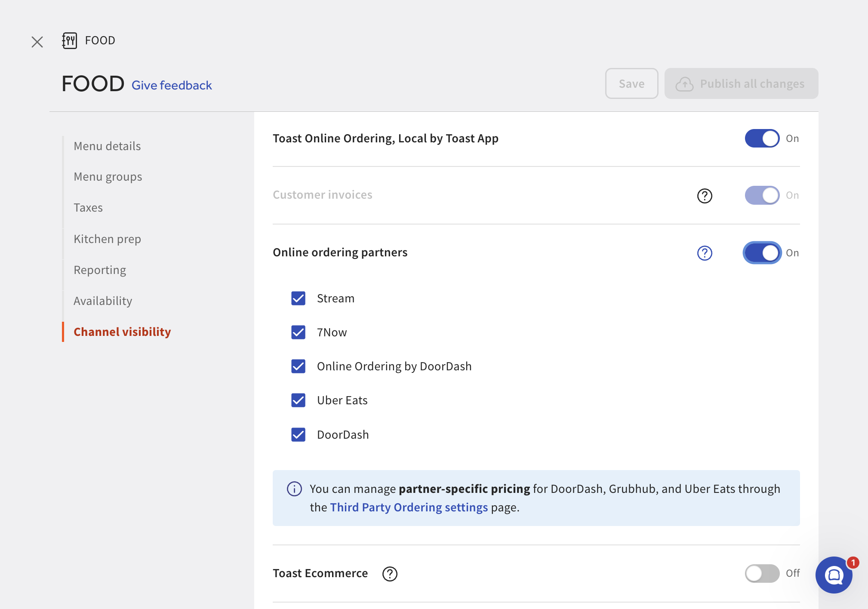Open help for Online ordering partners
The width and height of the screenshot is (868, 609).
[x=705, y=253]
